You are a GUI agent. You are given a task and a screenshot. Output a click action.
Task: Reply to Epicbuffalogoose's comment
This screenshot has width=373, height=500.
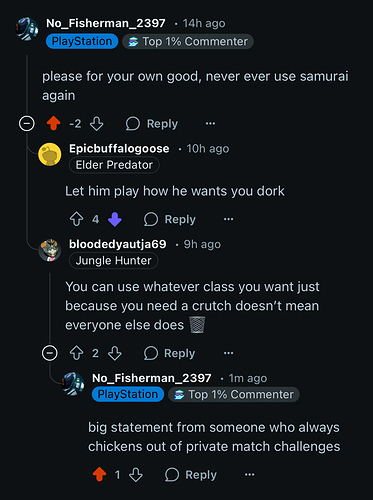170,219
